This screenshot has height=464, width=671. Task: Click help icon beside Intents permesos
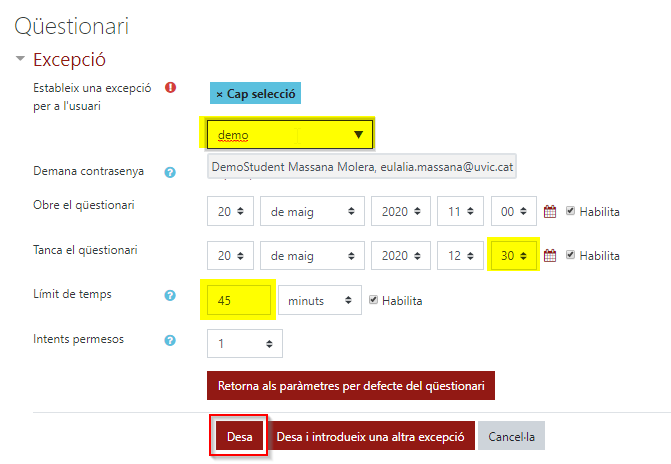[170, 340]
